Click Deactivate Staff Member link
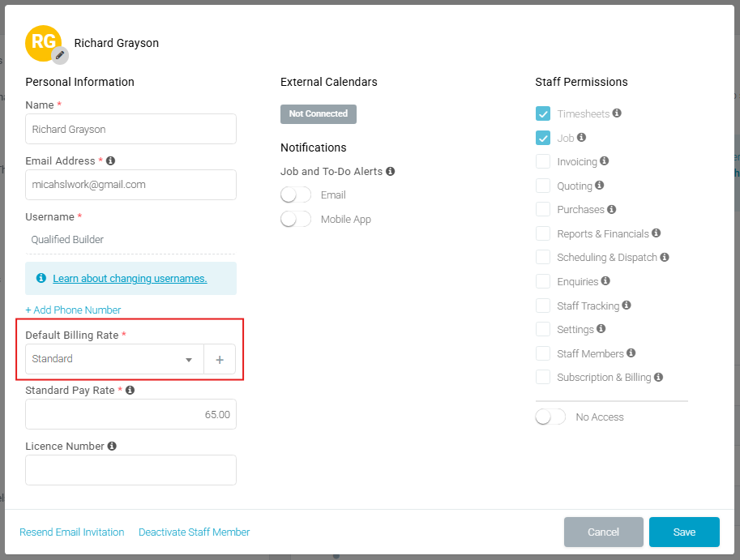Image resolution: width=740 pixels, height=560 pixels. click(195, 532)
